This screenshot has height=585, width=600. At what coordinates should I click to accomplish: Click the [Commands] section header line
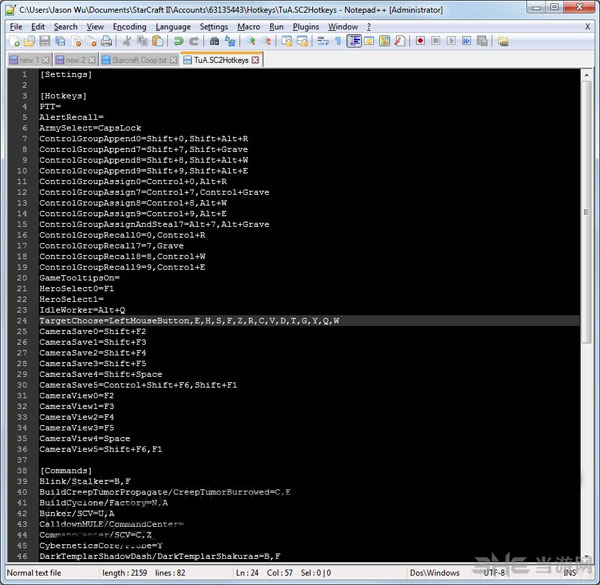tap(66, 471)
